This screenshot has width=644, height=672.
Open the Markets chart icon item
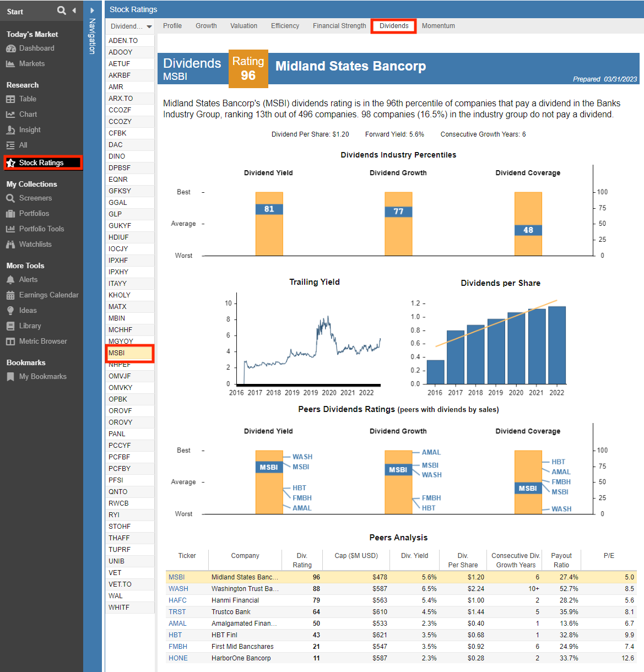pyautogui.click(x=31, y=64)
